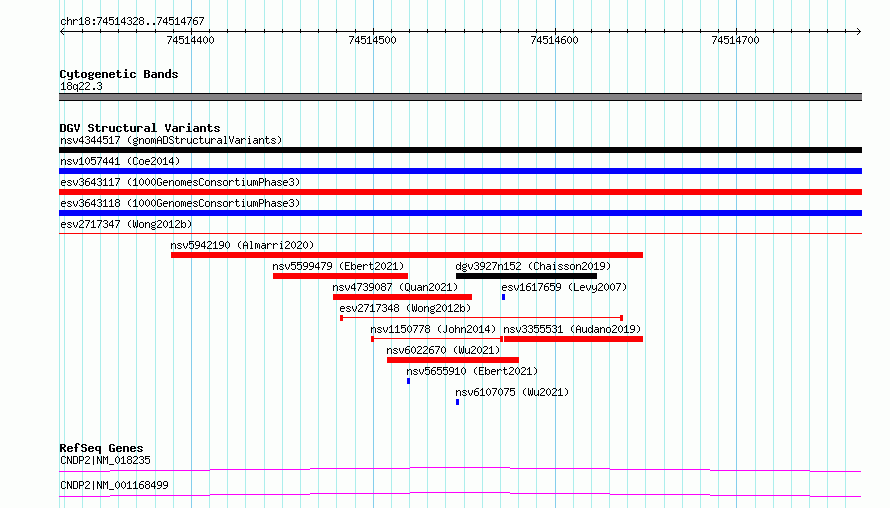Click the right arrow of the ruler
Screen dimensions: 890x508
pyautogui.click(x=858, y=32)
